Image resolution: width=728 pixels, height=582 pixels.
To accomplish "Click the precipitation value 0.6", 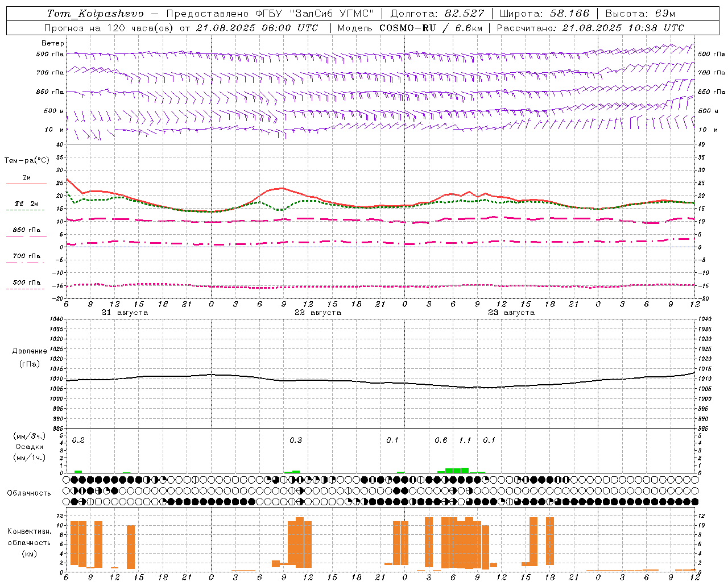I will point(441,440).
